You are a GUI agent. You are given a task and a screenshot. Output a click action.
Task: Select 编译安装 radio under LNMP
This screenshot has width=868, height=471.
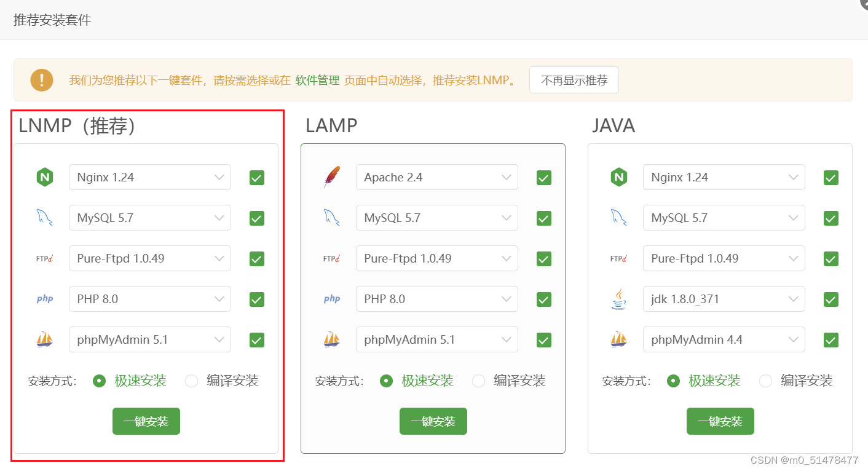pyautogui.click(x=192, y=381)
